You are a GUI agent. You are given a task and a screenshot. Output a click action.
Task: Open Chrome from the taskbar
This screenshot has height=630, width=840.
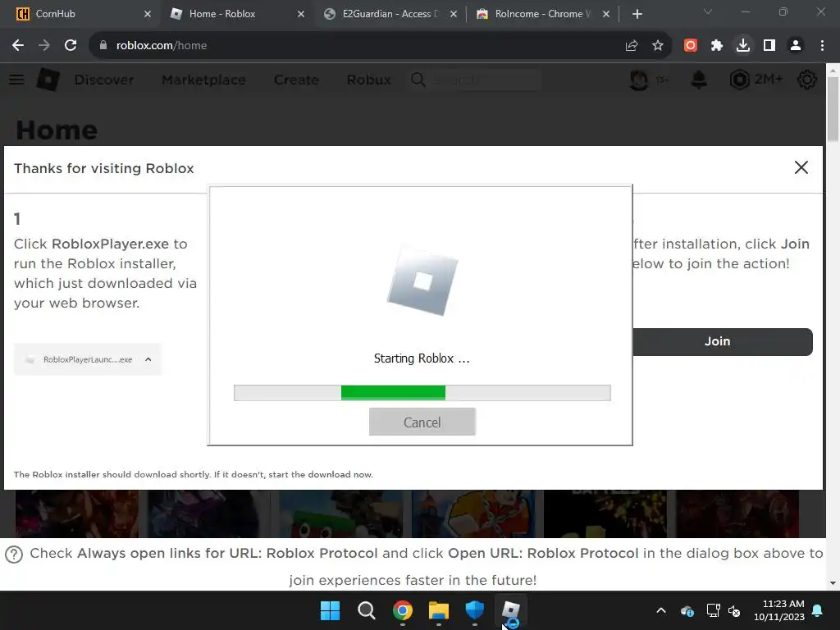pyautogui.click(x=402, y=610)
